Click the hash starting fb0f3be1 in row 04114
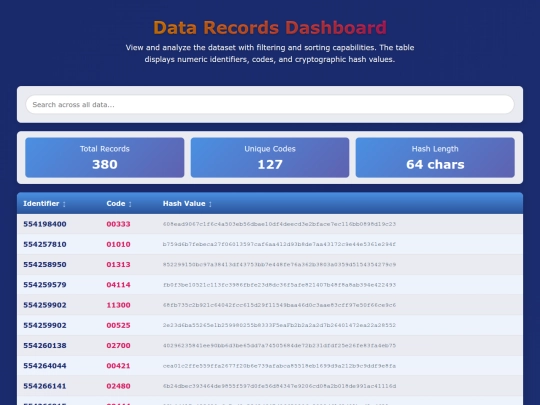The image size is (540, 405). [279, 285]
